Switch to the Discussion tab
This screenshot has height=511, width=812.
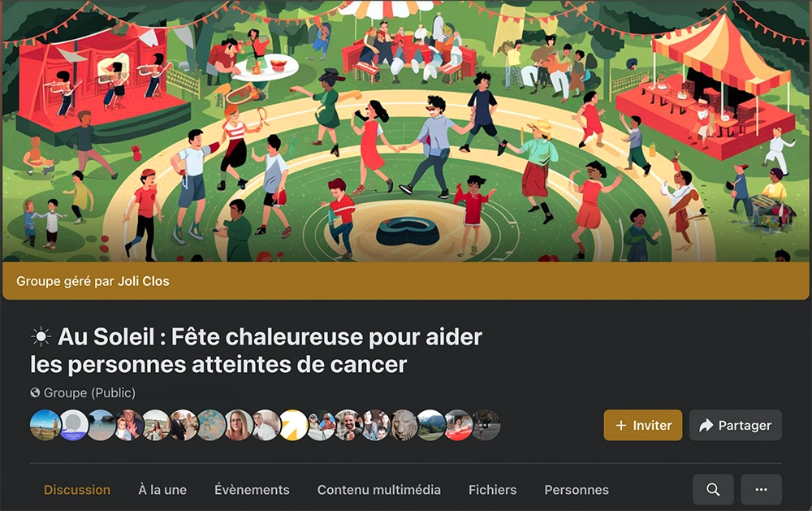coord(77,490)
